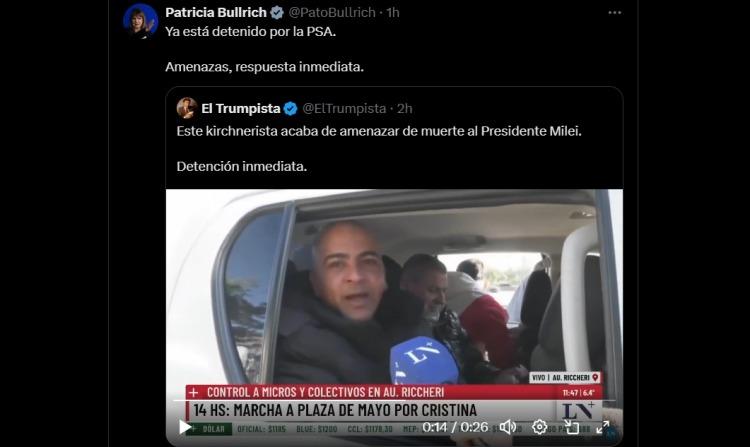This screenshot has height=447, width=750.
Task: Expand video to fullscreen
Action: [x=603, y=427]
